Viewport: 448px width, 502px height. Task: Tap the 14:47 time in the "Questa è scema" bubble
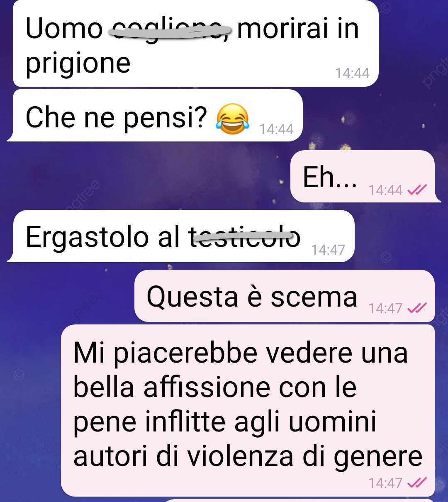(385, 308)
